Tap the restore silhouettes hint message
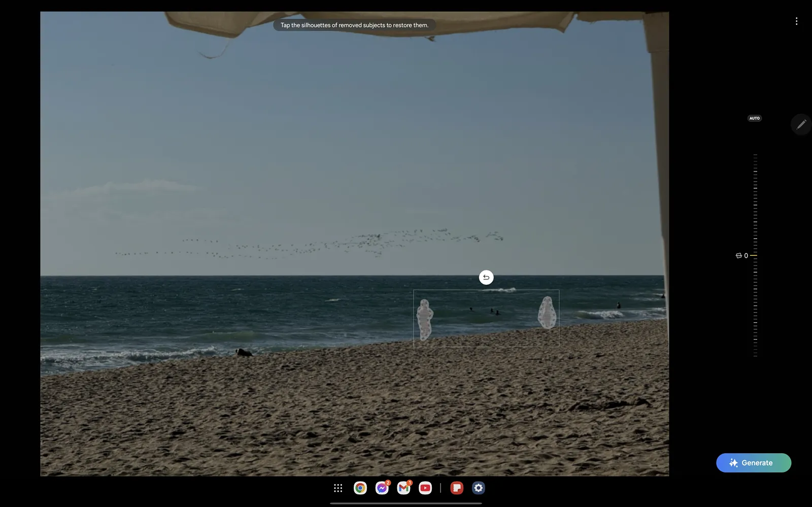 pyautogui.click(x=354, y=25)
